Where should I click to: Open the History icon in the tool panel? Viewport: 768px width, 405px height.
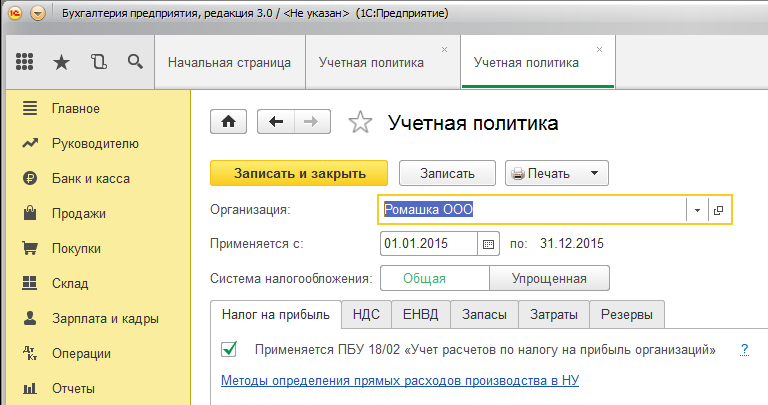pyautogui.click(x=98, y=62)
